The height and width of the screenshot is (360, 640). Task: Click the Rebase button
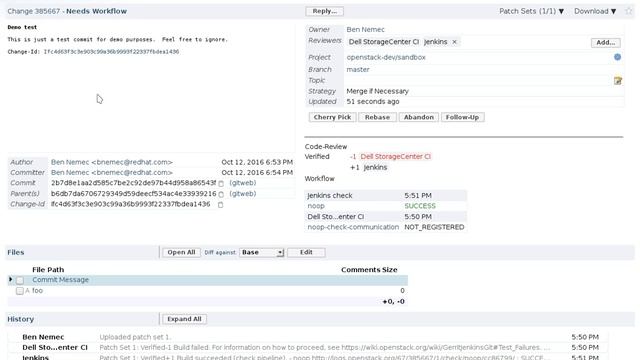click(x=377, y=117)
